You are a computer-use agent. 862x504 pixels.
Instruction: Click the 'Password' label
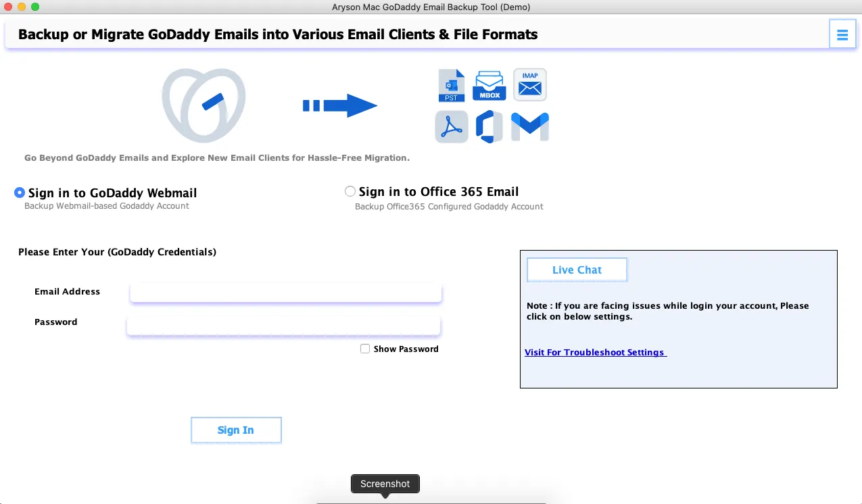tap(56, 322)
